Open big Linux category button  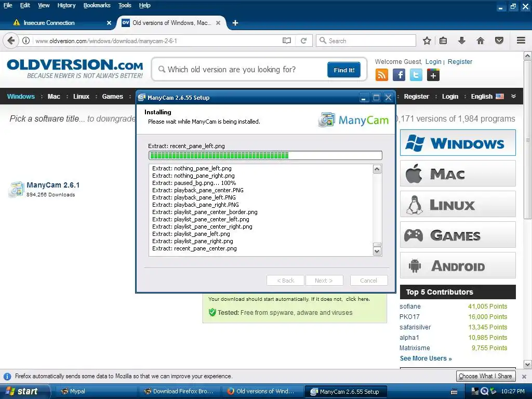pos(458,204)
